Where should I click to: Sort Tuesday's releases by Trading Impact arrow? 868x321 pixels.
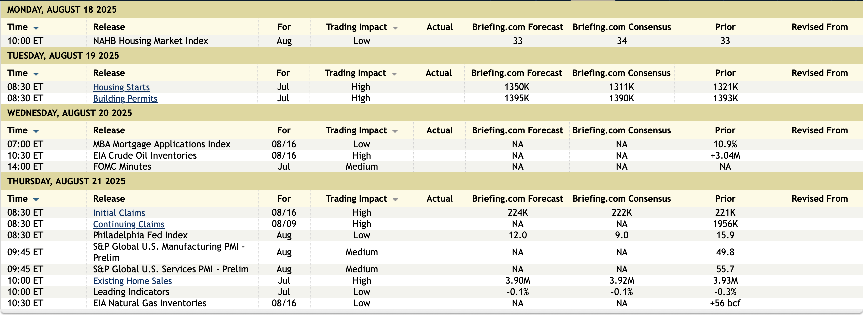[x=395, y=74]
